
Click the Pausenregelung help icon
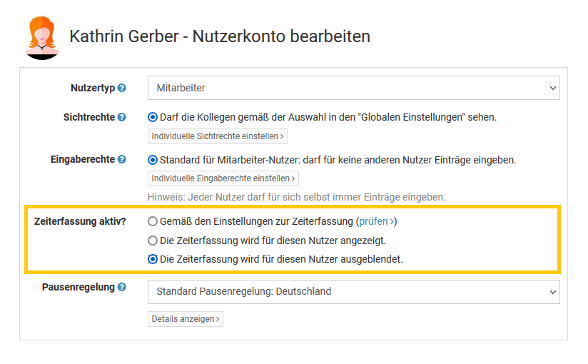pyautogui.click(x=122, y=288)
